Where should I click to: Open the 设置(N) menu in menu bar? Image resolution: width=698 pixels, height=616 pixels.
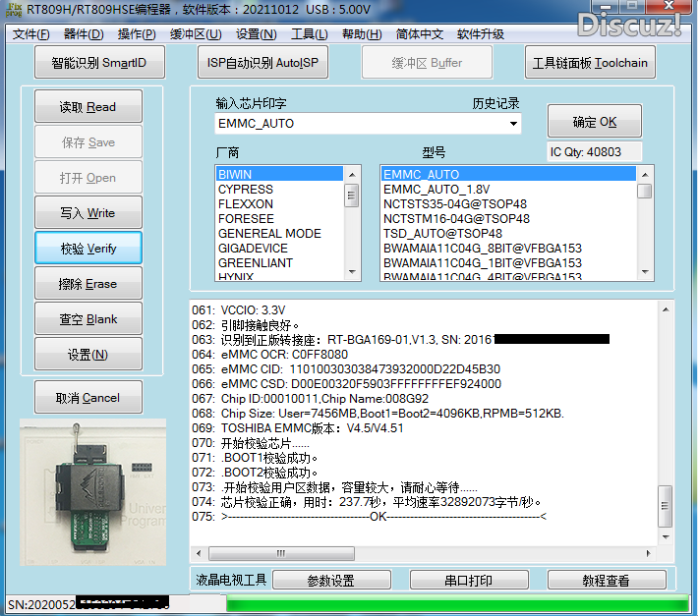(256, 34)
